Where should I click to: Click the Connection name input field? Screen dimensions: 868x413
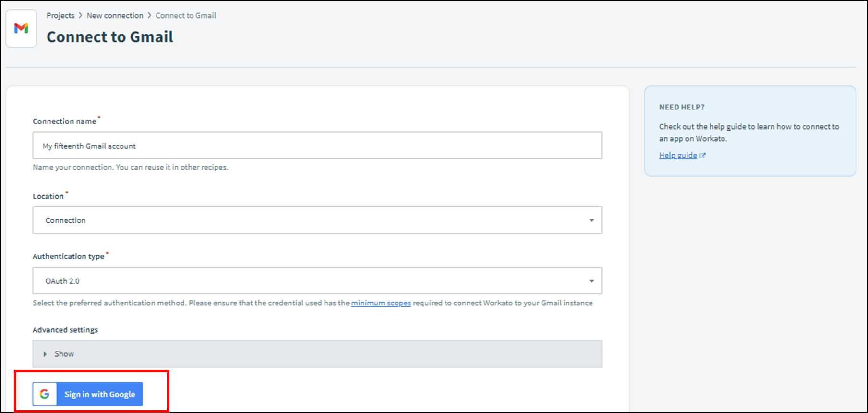[x=317, y=146]
